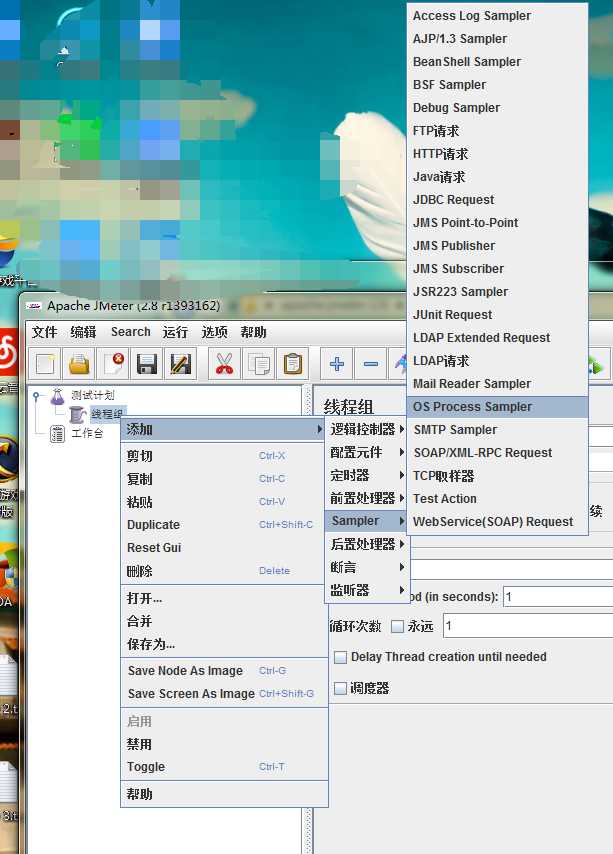Select Duplicate in context menu
This screenshot has height=854, width=613.
click(x=223, y=524)
